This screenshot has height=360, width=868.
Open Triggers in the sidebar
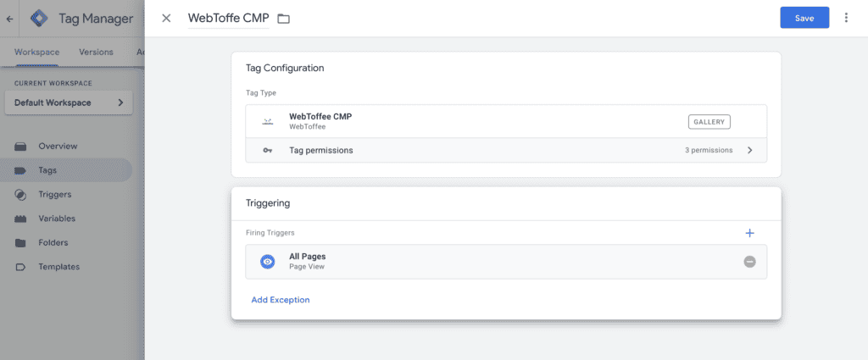[x=55, y=194]
